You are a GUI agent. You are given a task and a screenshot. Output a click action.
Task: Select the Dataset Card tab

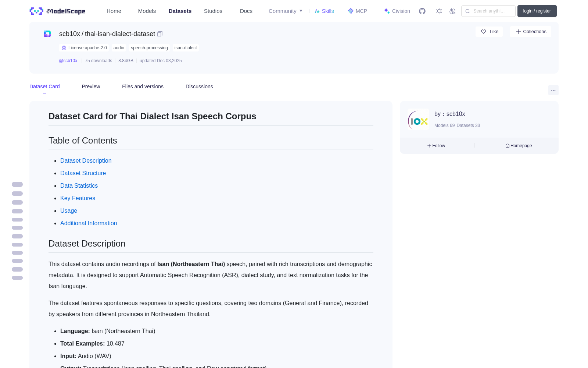[x=44, y=86]
